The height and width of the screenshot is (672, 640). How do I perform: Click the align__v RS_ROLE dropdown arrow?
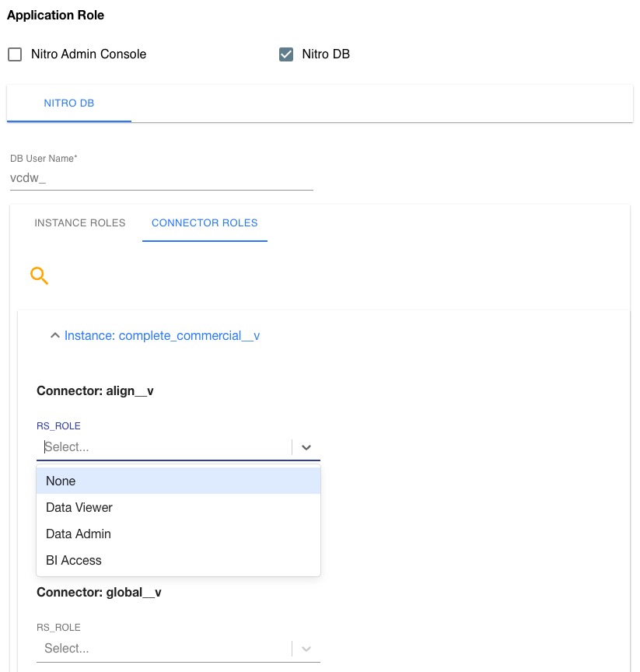point(306,447)
